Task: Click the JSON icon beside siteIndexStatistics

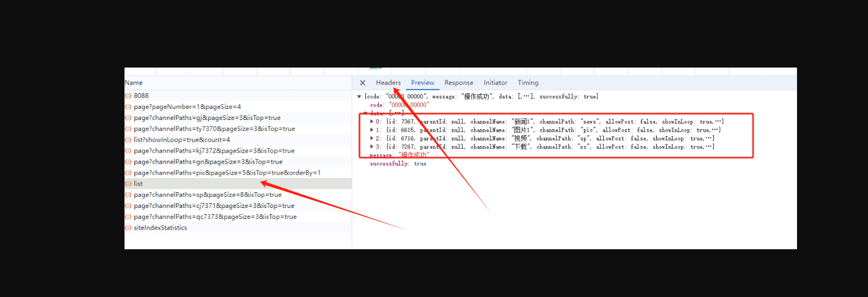Action: [x=128, y=228]
